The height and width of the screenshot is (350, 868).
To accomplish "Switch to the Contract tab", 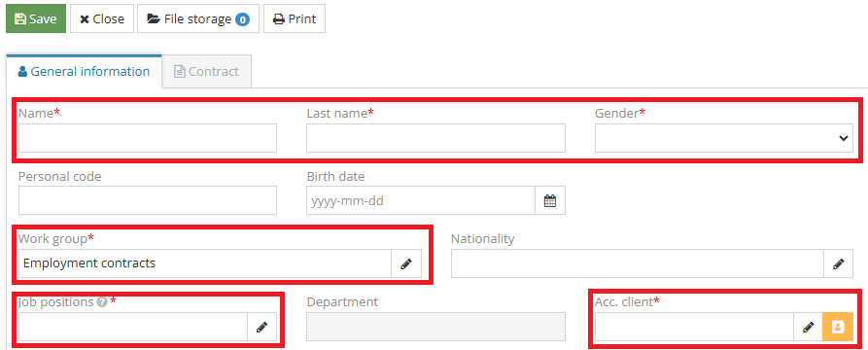I will 206,71.
